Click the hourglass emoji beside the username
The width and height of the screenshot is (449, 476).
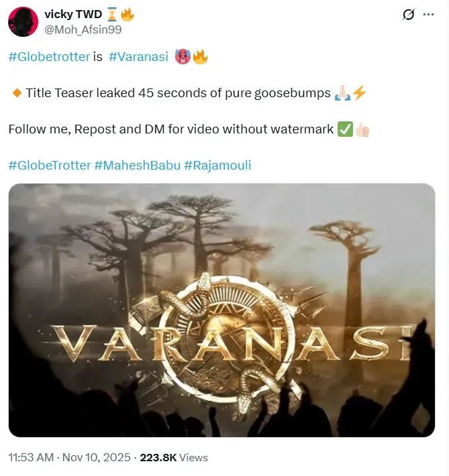click(111, 15)
